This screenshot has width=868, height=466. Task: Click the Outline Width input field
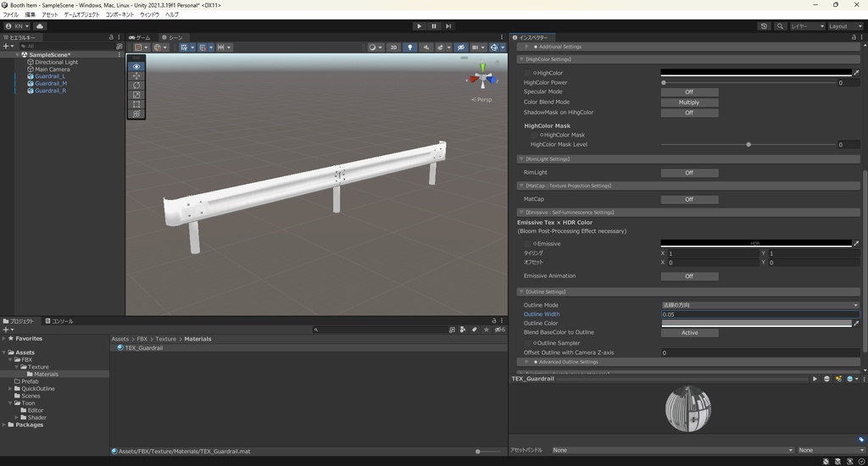click(760, 314)
